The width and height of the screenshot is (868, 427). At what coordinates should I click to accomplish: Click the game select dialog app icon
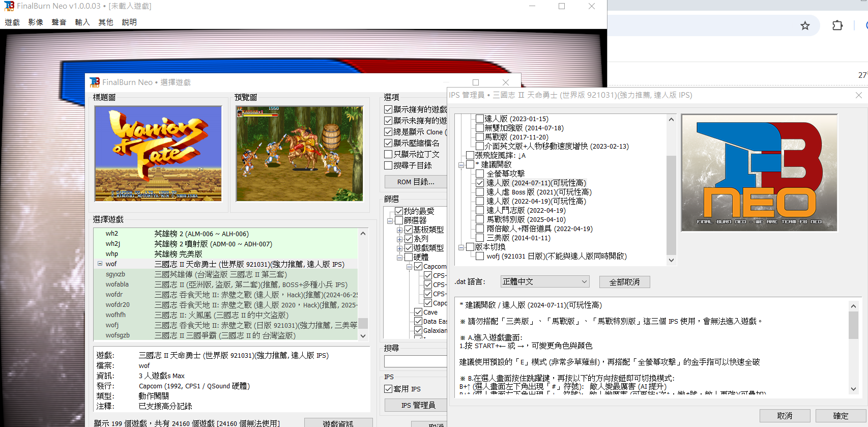click(x=95, y=82)
